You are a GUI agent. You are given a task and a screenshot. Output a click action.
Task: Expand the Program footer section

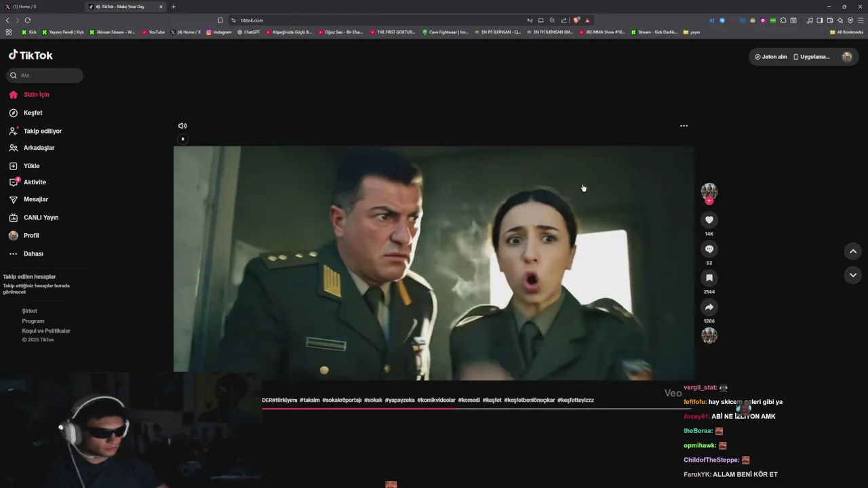coord(33,321)
